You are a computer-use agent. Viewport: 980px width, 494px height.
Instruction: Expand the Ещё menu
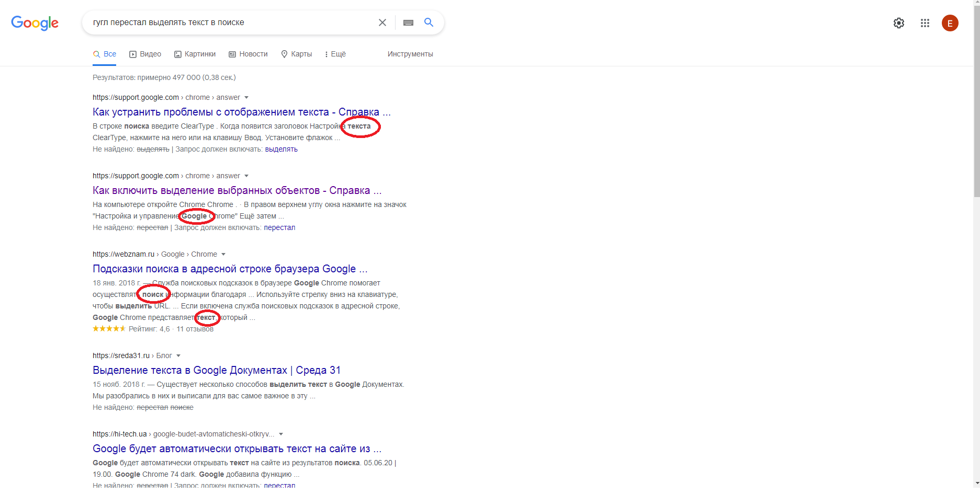click(x=335, y=54)
